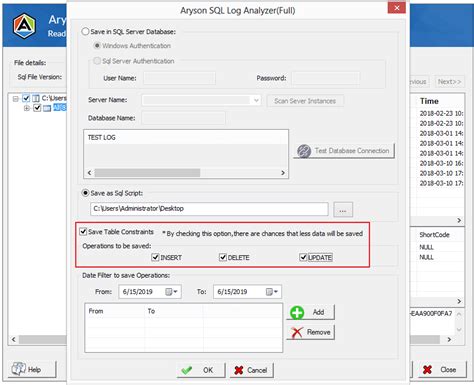Image resolution: width=474 pixels, height=385 pixels.
Task: Select Windows Authentication radio button
Action: [97, 45]
